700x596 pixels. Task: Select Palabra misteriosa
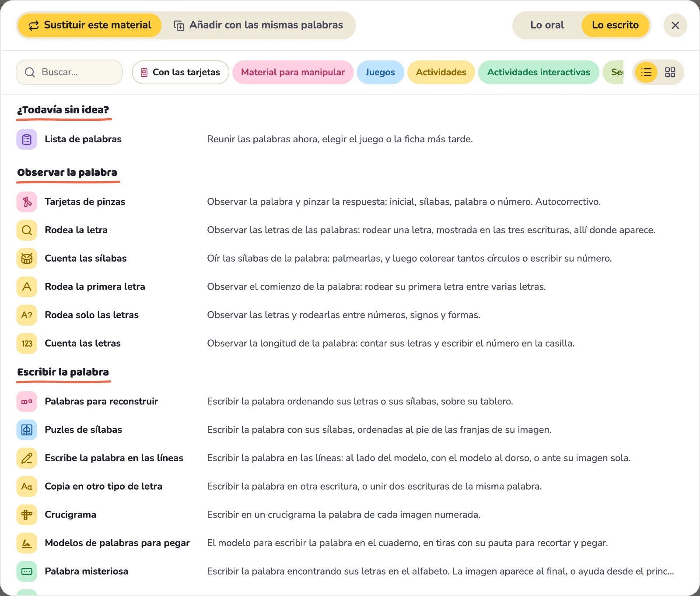(x=350, y=571)
